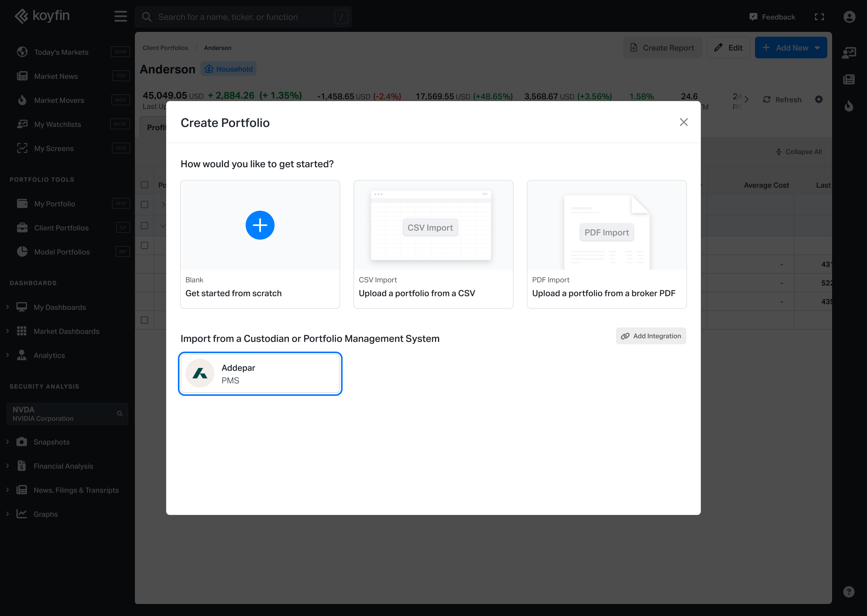Image resolution: width=867 pixels, height=616 pixels.
Task: Open Market Movers from the sidebar
Action: click(59, 100)
